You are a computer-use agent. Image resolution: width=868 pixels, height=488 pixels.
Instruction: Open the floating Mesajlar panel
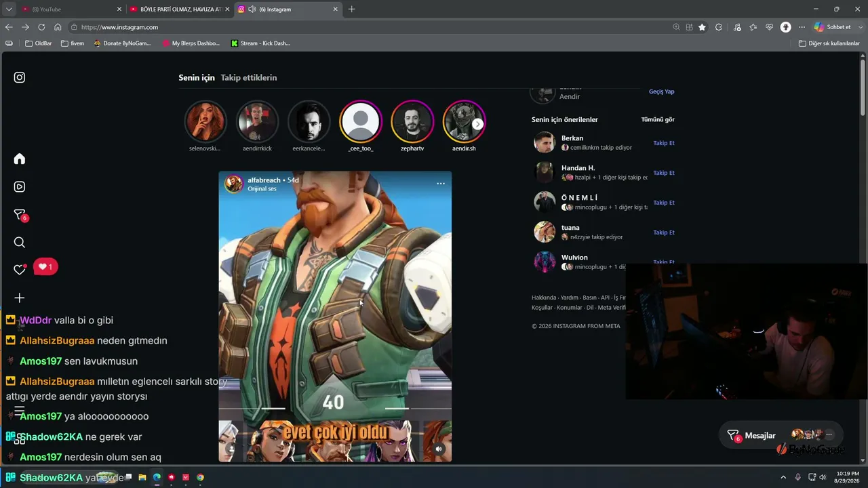(781, 435)
